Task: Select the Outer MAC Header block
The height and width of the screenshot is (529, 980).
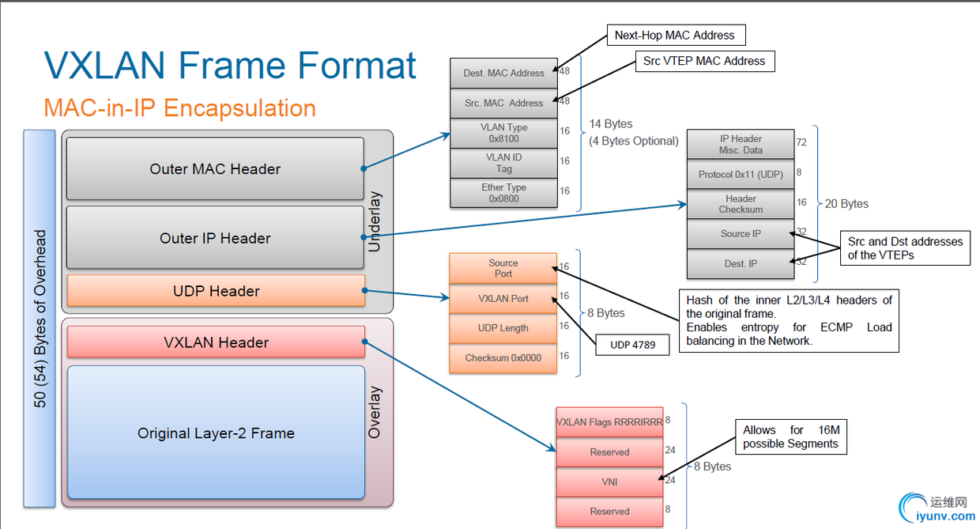Action: [215, 168]
